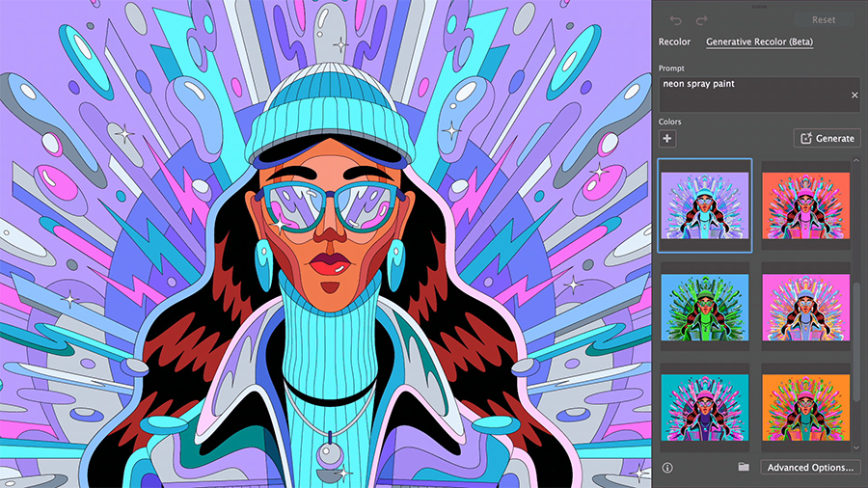Screen dimensions: 868x488
Task: Select the orange-red recolor variation thumbnail
Action: point(805,205)
